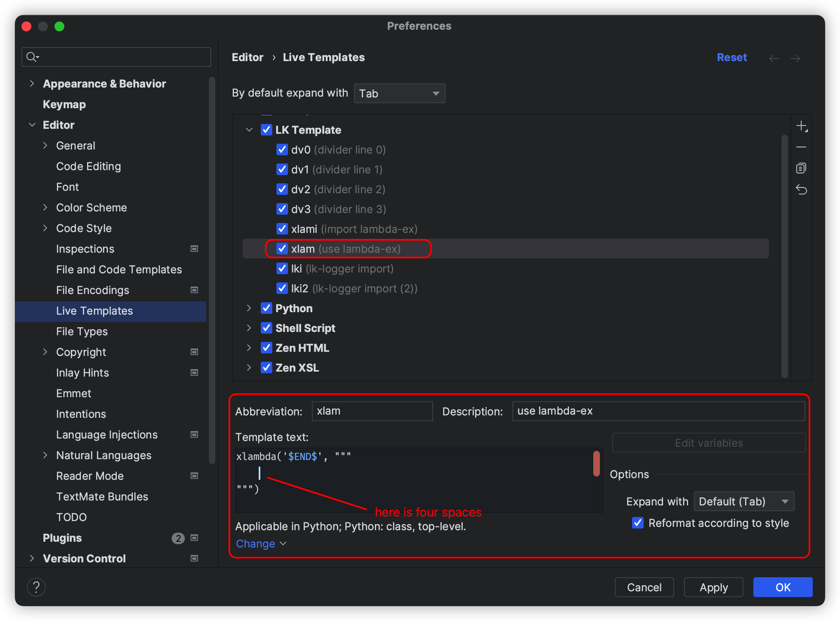840x621 pixels.
Task: Select File Types in settings tree
Action: (82, 331)
